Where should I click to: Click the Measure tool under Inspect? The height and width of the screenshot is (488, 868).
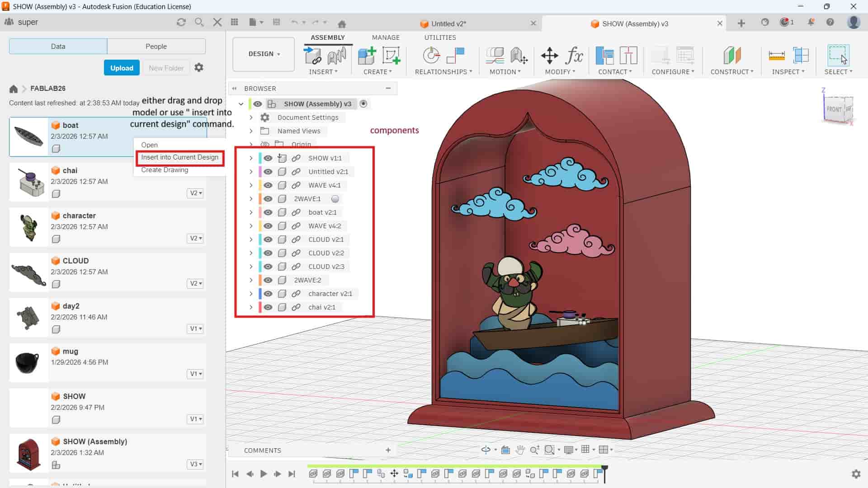coord(776,56)
